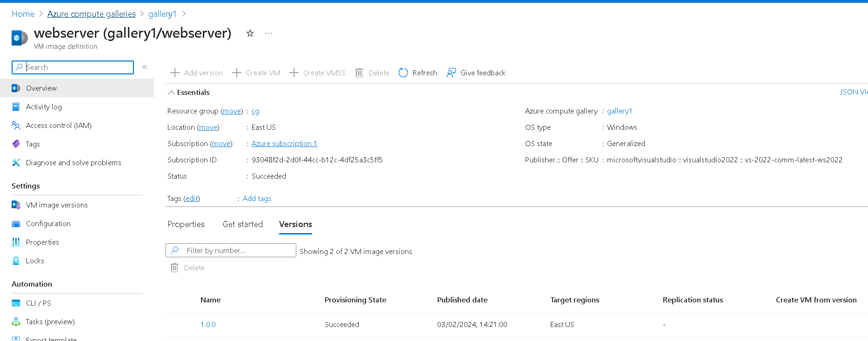Image resolution: width=868 pixels, height=341 pixels.
Task: Click move link next to Location
Action: coord(208,127)
